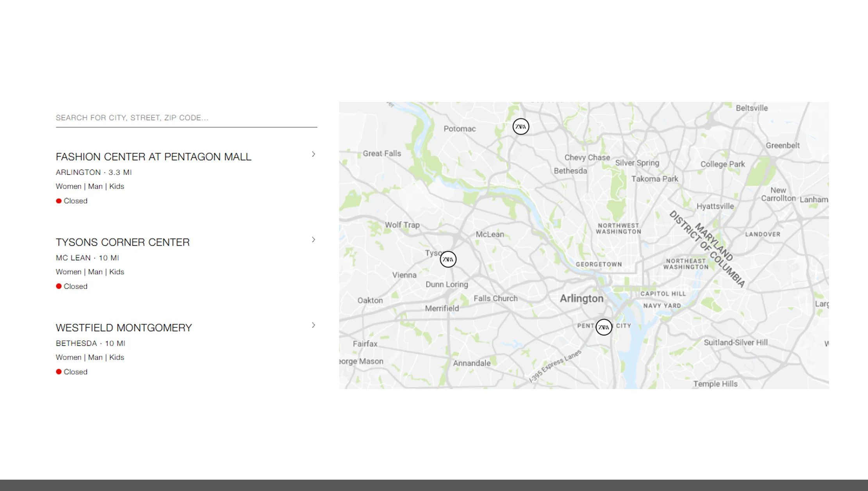Click the Westfield Montgomery heading

[124, 328]
